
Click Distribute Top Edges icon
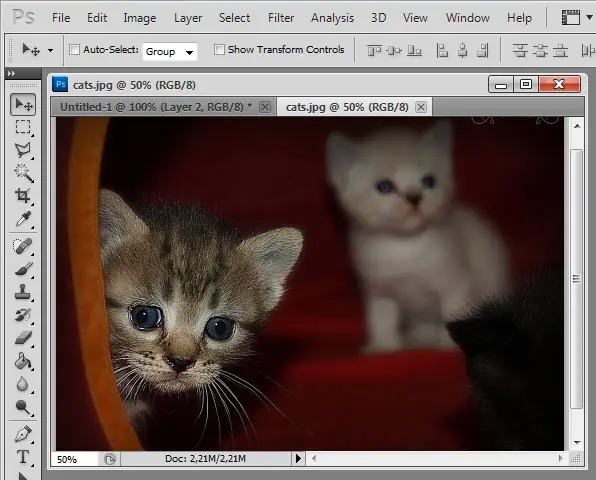click(x=520, y=50)
